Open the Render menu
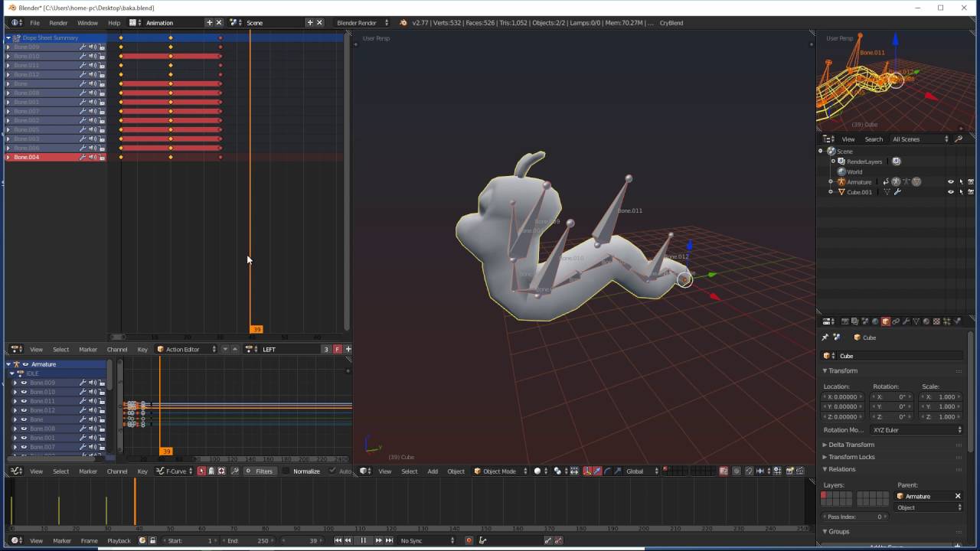The image size is (980, 551). tap(58, 23)
